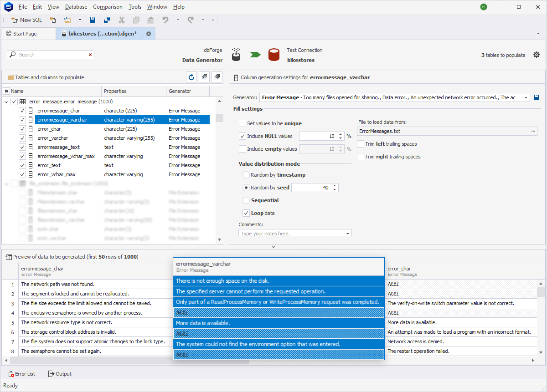Click the Refresh icon in tables panel
547x392 pixels.
point(191,77)
